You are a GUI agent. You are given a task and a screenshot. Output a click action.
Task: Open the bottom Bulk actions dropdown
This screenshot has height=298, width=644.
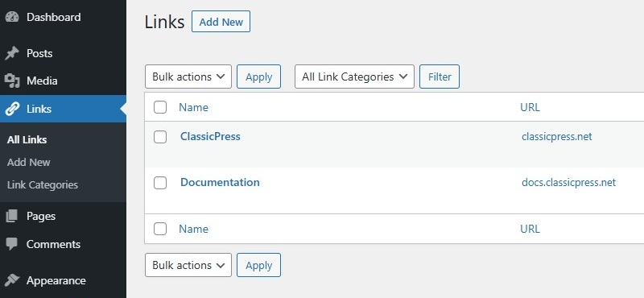[188, 265]
